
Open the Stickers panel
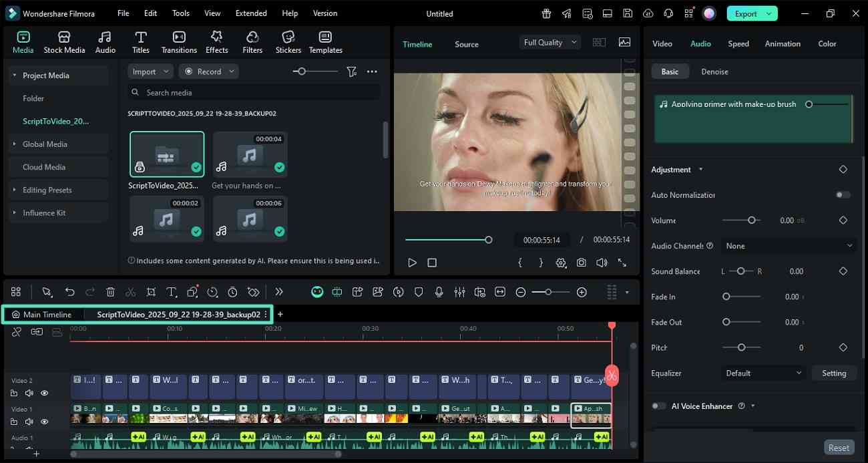coord(288,40)
